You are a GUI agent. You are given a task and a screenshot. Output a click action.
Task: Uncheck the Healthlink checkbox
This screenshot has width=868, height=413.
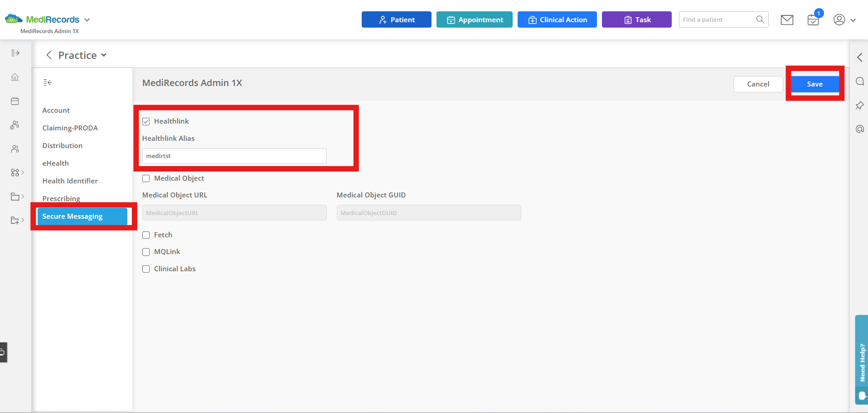coord(146,121)
